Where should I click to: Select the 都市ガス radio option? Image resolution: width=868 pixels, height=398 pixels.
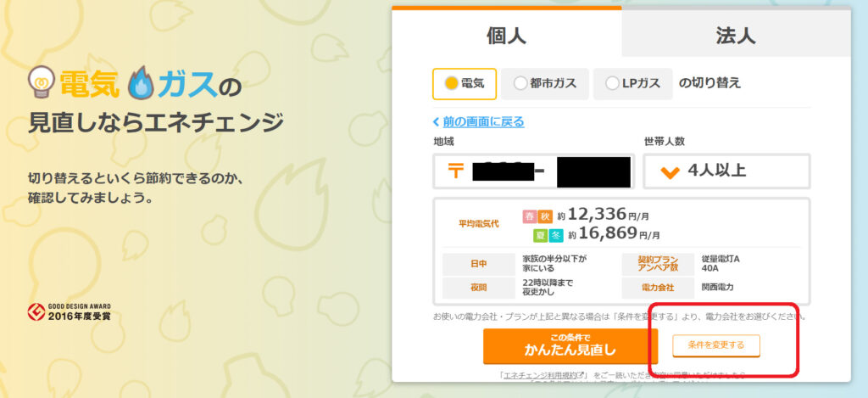click(545, 84)
